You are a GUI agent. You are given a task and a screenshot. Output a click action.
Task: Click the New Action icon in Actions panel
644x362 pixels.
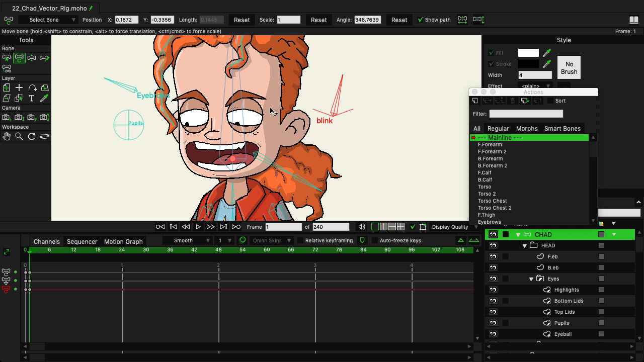(x=474, y=101)
